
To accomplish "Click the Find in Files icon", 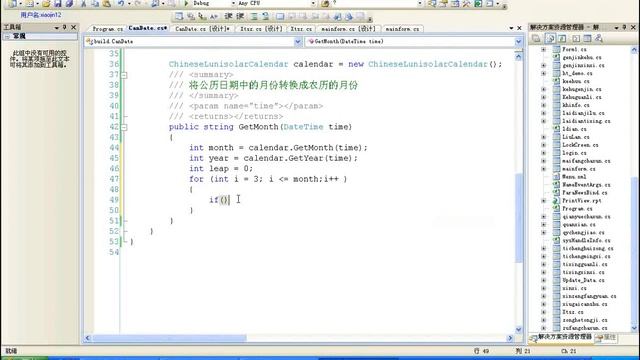I will (x=325, y=4).
